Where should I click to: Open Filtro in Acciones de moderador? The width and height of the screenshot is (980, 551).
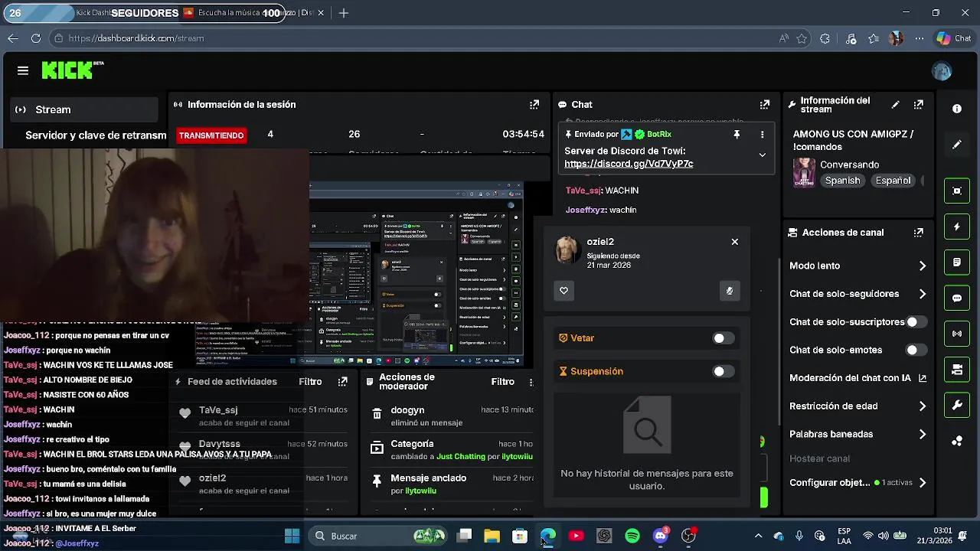point(502,381)
